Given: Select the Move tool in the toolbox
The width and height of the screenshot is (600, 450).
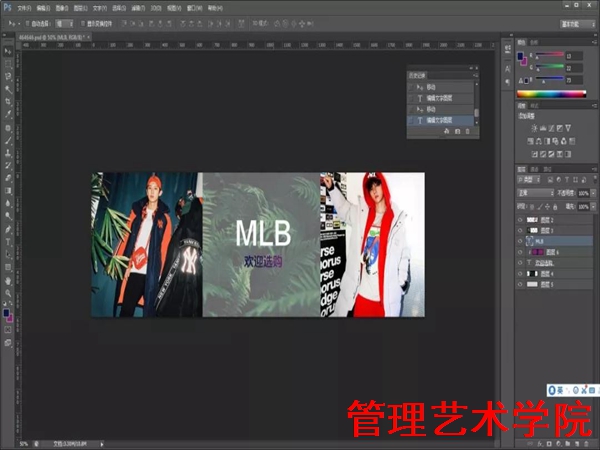Looking at the screenshot, I should pos(8,50).
